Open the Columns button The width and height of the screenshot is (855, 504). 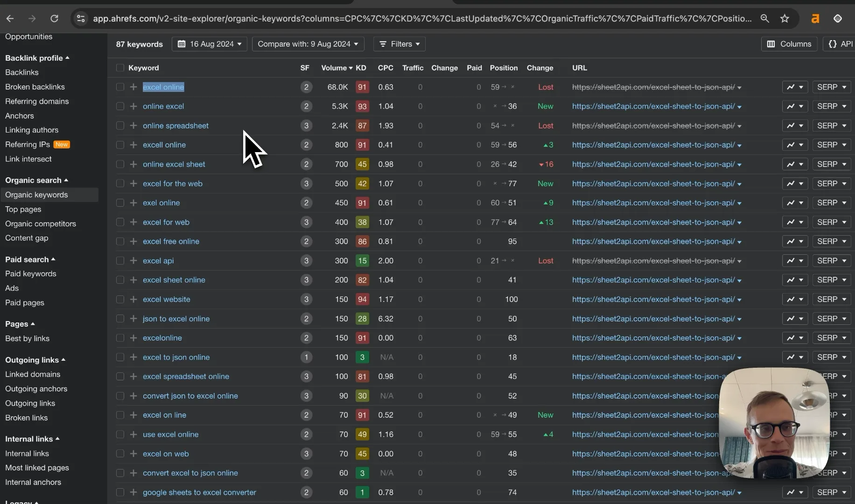tap(789, 44)
